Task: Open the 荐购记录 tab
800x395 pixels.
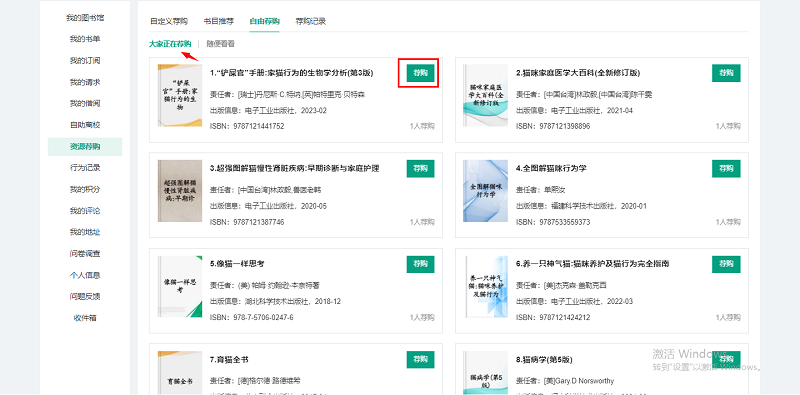Action: 311,21
